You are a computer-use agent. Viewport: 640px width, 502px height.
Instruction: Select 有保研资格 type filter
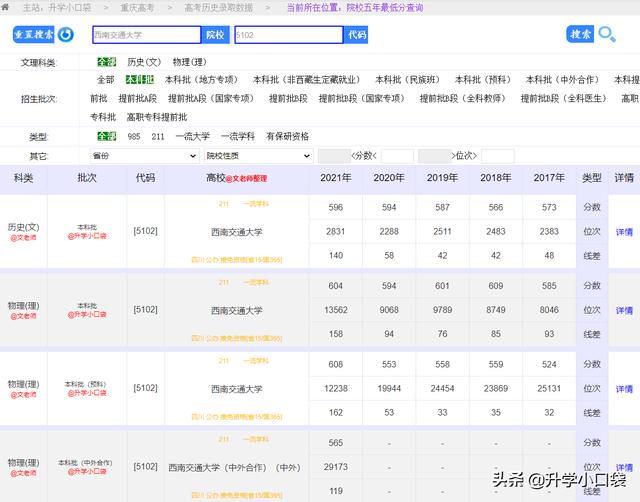[287, 136]
